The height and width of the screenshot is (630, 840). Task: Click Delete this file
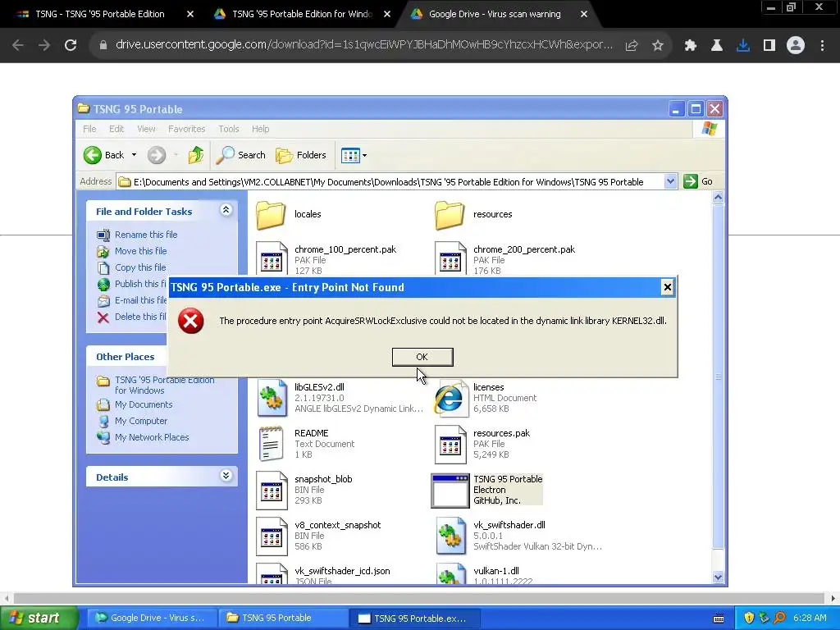pos(140,317)
